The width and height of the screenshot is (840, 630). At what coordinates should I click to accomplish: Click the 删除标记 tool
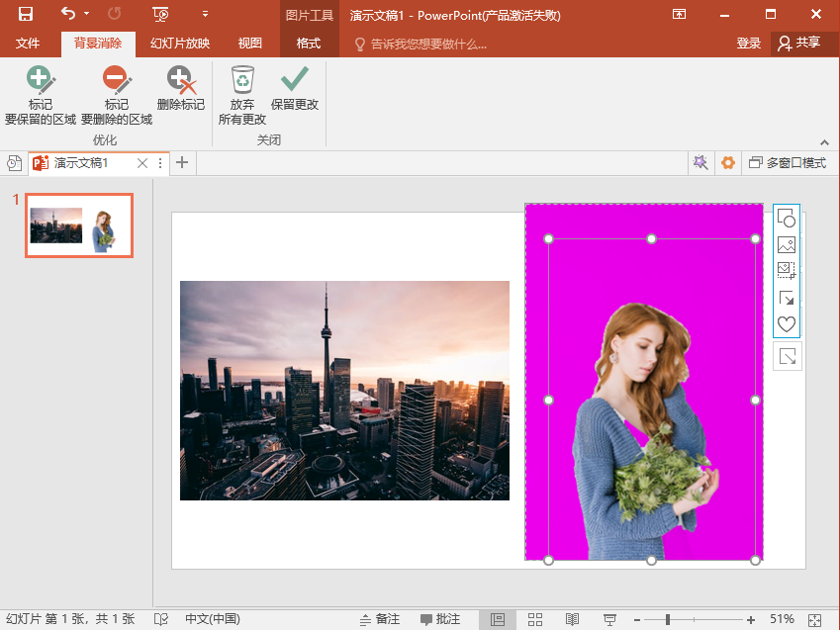point(180,89)
